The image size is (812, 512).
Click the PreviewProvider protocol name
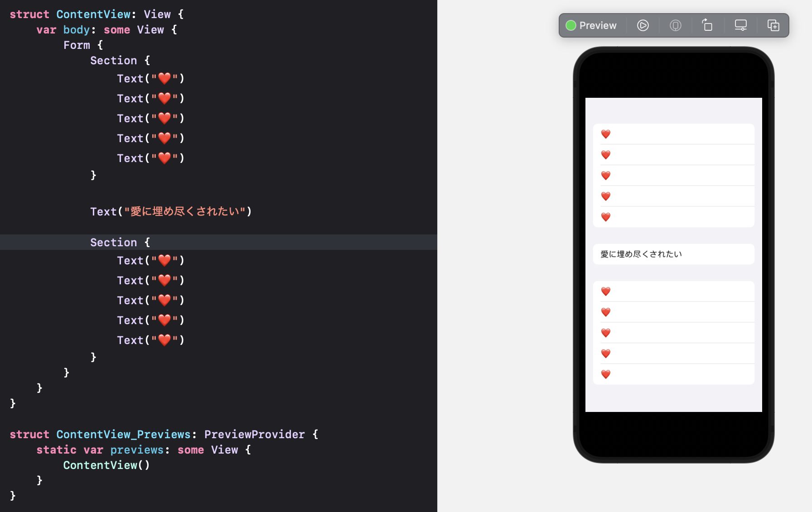[x=254, y=434]
